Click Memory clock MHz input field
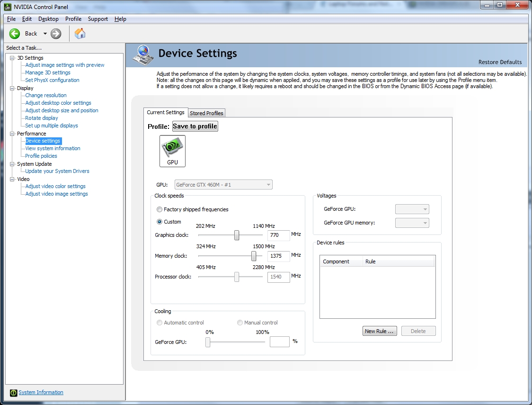 tap(279, 256)
